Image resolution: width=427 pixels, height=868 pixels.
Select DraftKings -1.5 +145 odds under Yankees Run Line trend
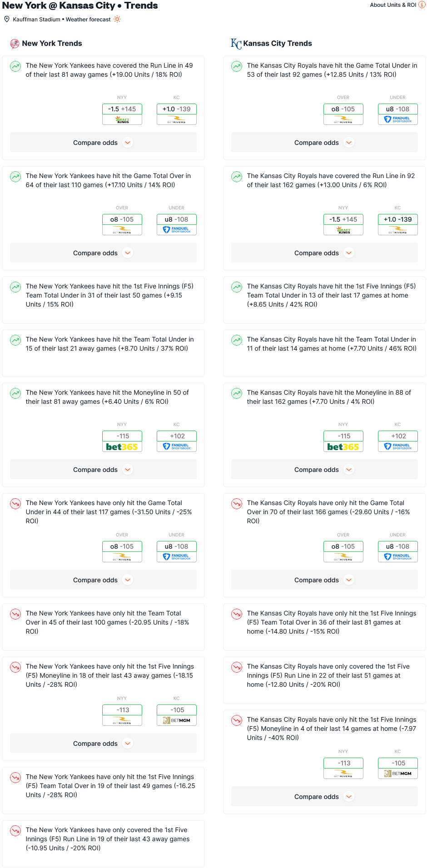(122, 114)
